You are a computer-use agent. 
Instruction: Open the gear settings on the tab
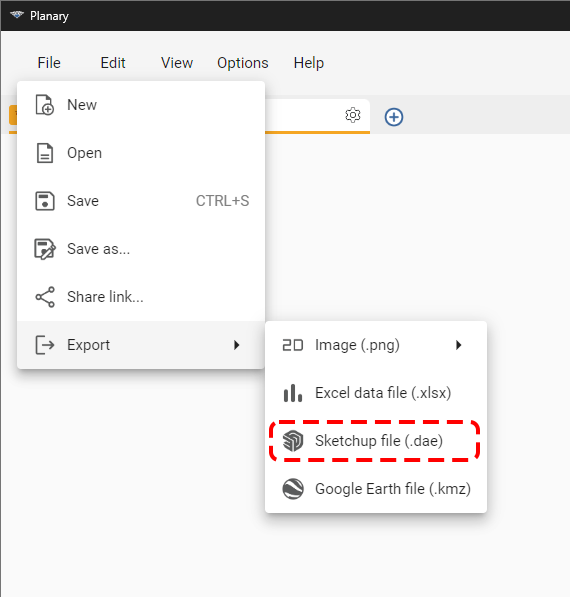[353, 115]
